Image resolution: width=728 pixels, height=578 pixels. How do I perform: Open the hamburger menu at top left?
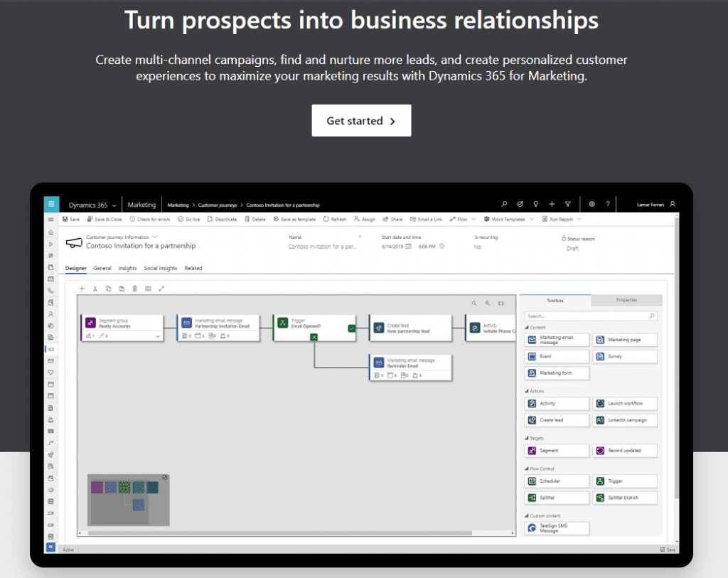(x=51, y=205)
